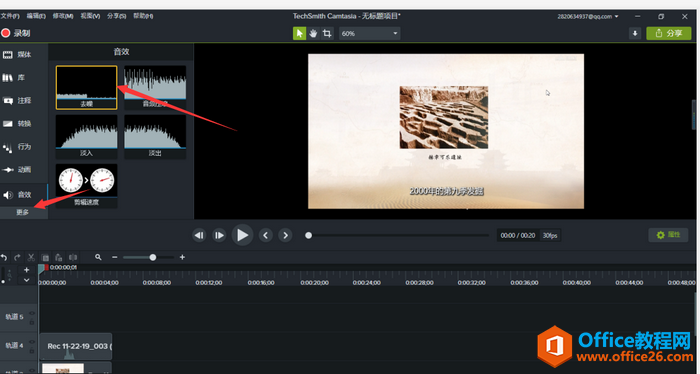Expand the 60% canvas zoom dropdown
700x374 pixels.
pyautogui.click(x=369, y=33)
